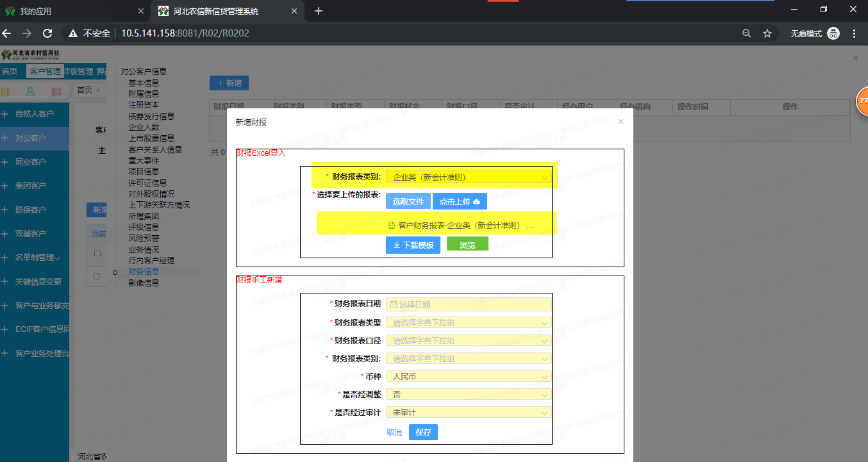Click the 保存 save button

423,432
